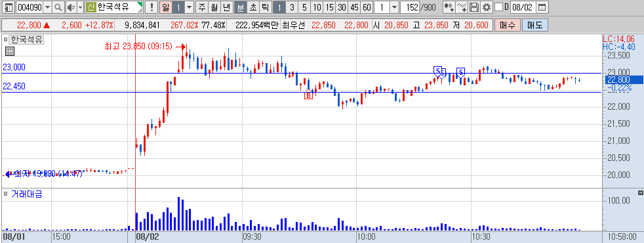Open the grid table icon under 한국석유
The image size is (644, 243).
(9, 51)
